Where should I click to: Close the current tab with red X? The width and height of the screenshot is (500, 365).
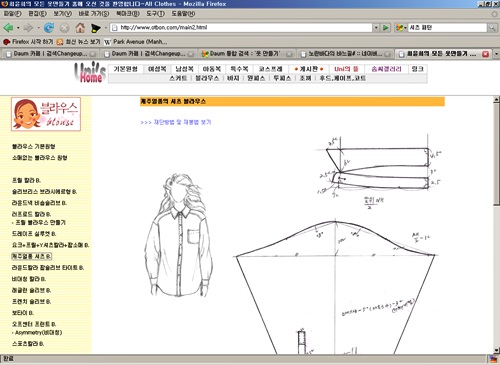pyautogui.click(x=486, y=54)
